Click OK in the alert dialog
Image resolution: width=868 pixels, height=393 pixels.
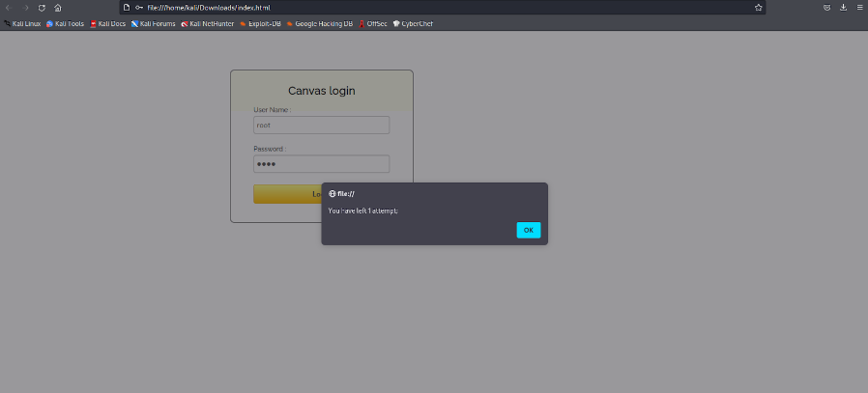coord(528,230)
